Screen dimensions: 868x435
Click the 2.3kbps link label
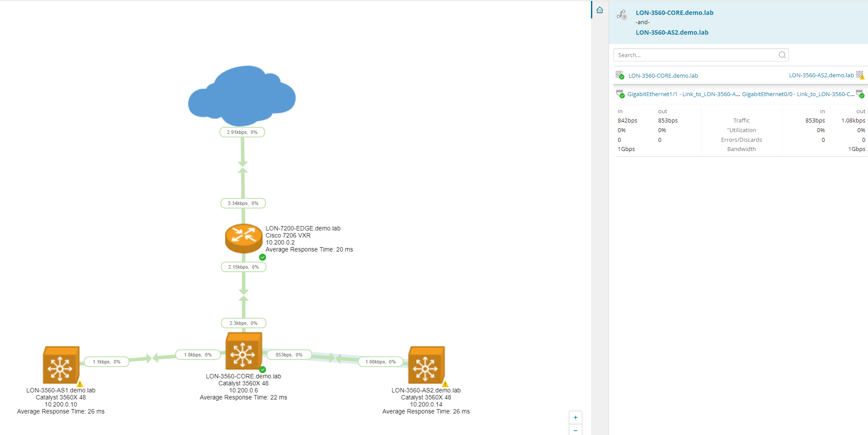244,323
